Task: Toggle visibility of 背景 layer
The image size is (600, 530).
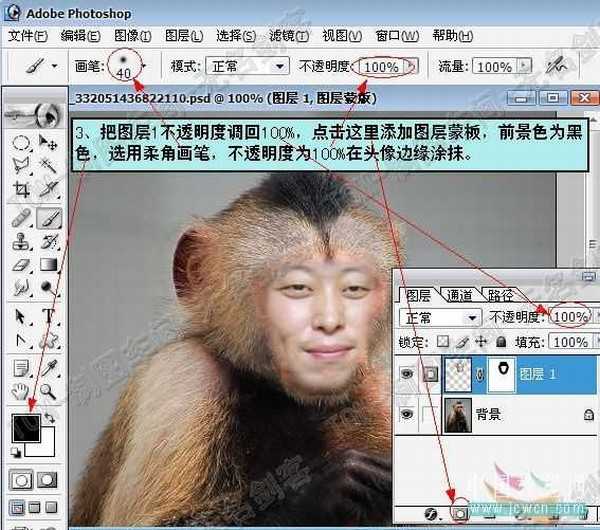Action: point(407,414)
